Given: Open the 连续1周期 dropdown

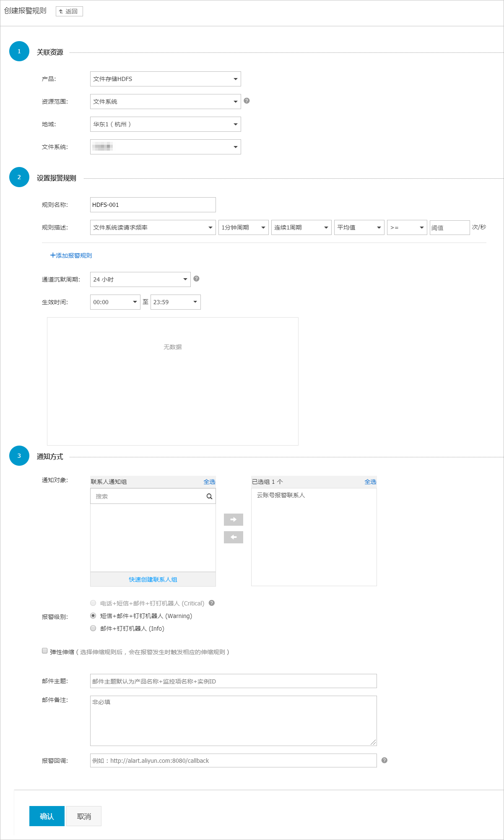Looking at the screenshot, I should point(301,227).
